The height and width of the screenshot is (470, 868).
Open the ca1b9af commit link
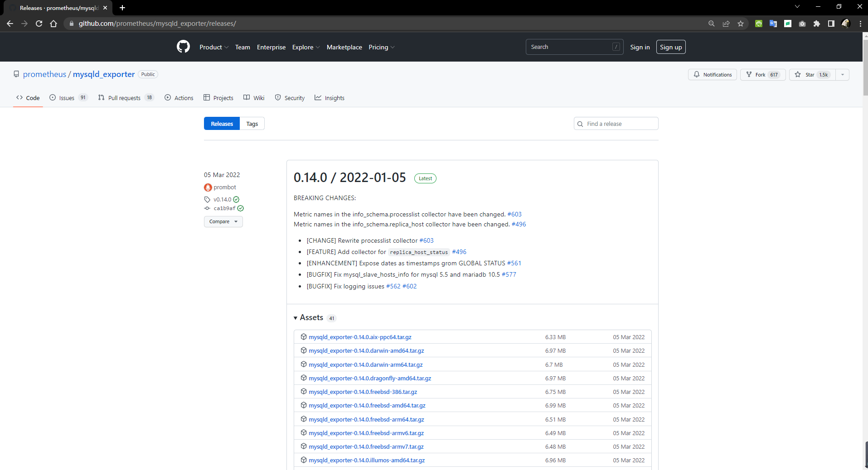pyautogui.click(x=224, y=208)
